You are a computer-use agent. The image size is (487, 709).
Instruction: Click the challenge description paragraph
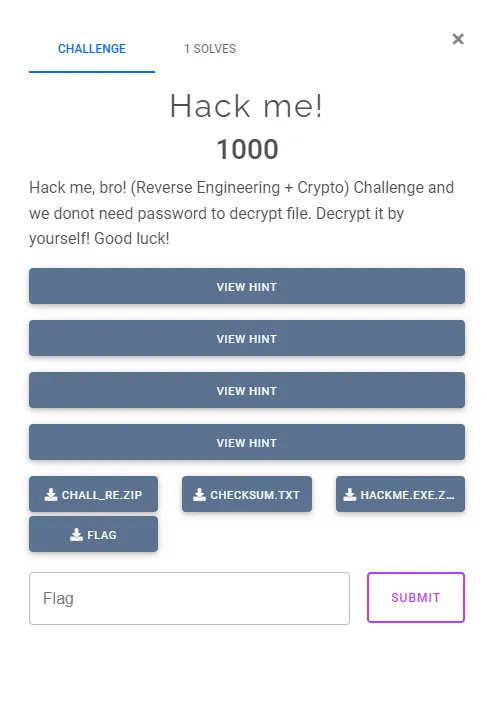pyautogui.click(x=241, y=213)
